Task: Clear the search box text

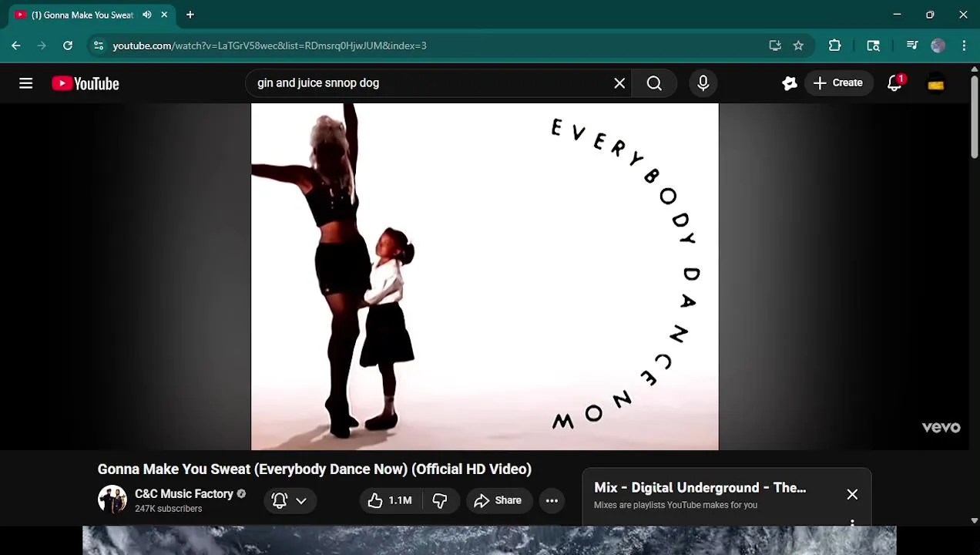Action: pos(619,83)
